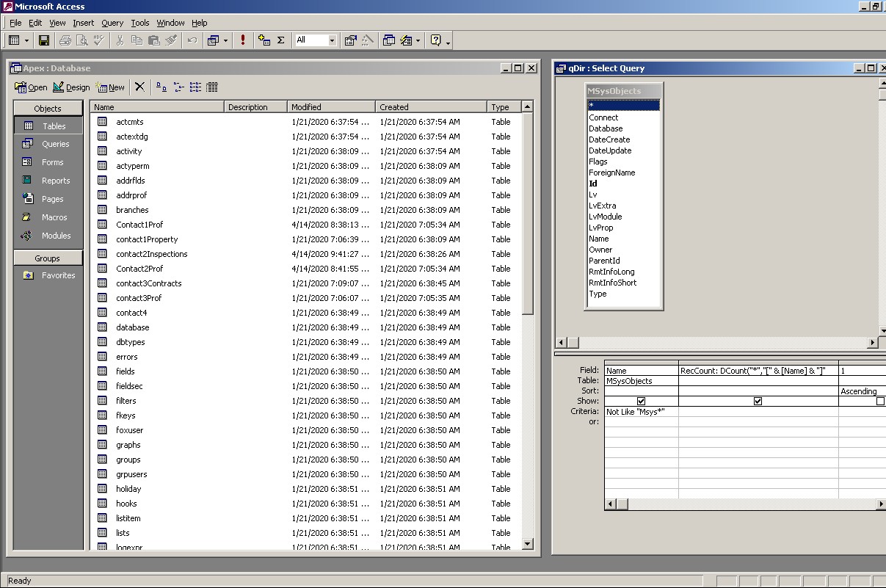Click the query grid left scroll arrow
Viewport: 886px width, 588px height.
coord(611,504)
